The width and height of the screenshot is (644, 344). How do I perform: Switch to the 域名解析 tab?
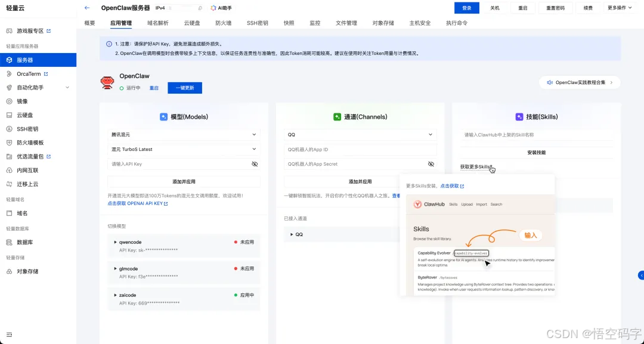[158, 23]
